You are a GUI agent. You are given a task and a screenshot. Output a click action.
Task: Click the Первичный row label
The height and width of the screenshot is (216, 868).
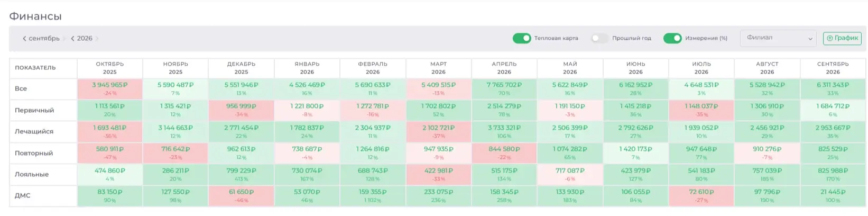pyautogui.click(x=34, y=111)
